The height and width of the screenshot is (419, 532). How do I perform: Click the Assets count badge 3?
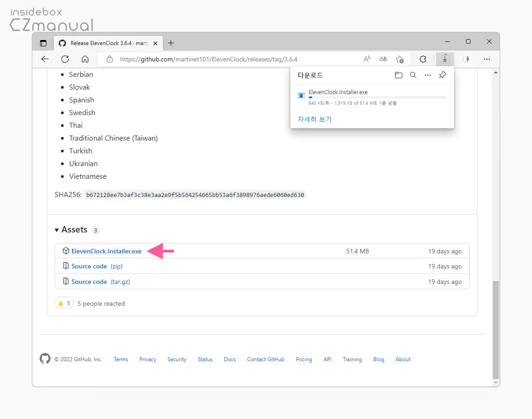[x=96, y=230]
